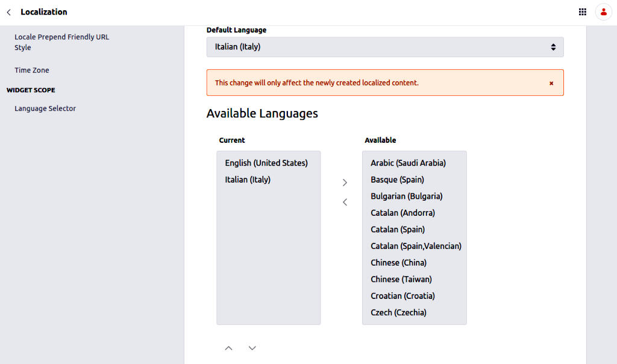Open the Default Language dropdown

point(385,47)
